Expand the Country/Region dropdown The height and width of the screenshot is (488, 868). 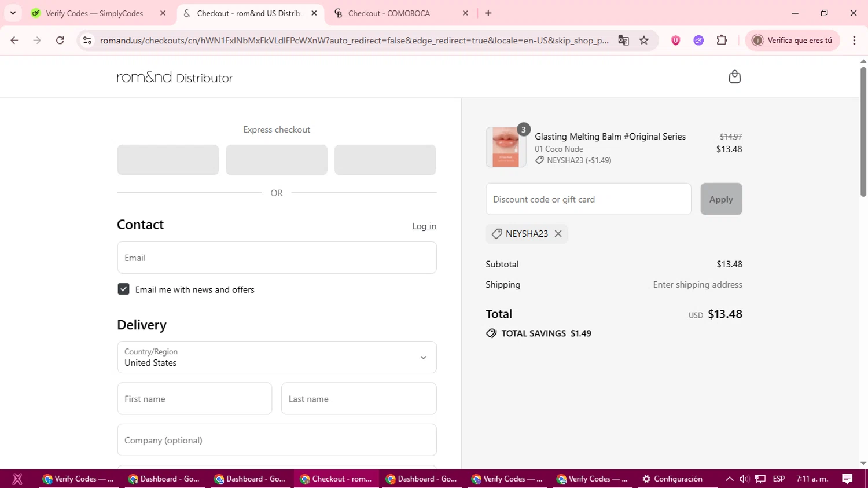pos(277,357)
